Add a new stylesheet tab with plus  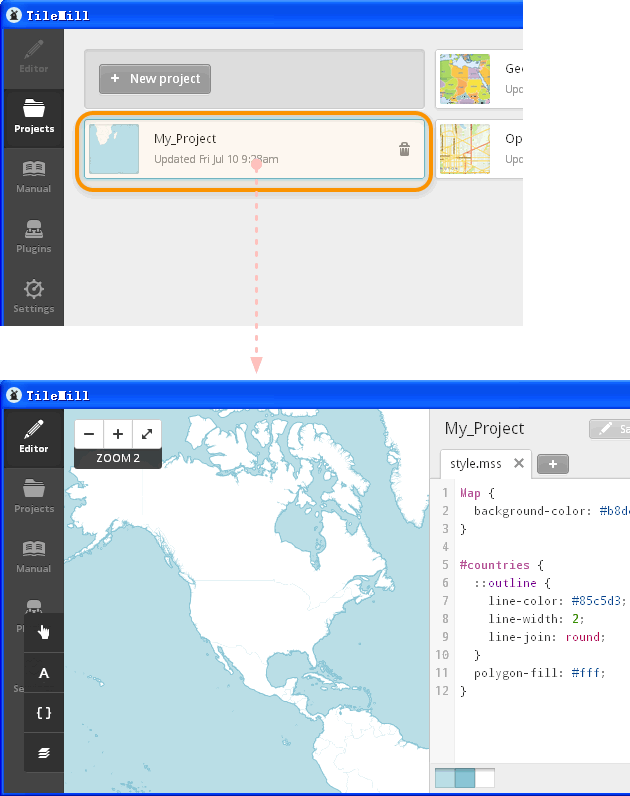pos(553,464)
